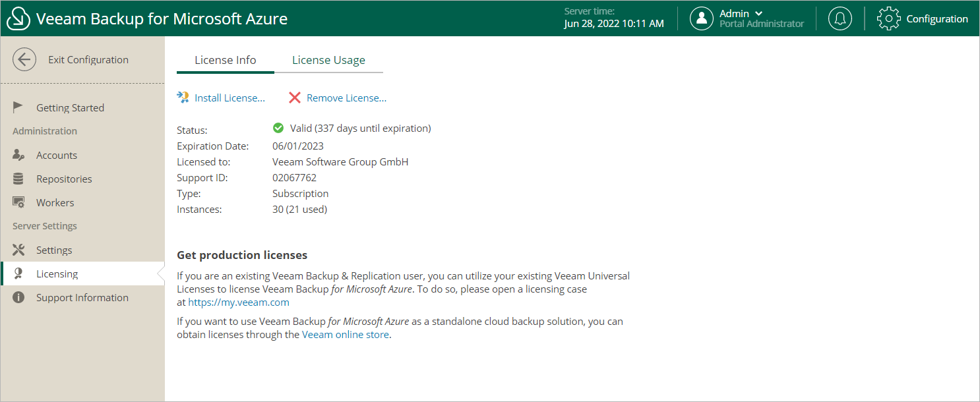Click the Server Settings section header
This screenshot has height=402, width=980.
[x=45, y=226]
